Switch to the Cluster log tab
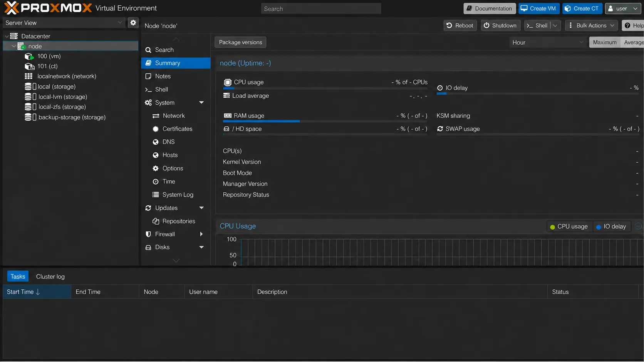Image resolution: width=644 pixels, height=362 pixels. coord(50,277)
